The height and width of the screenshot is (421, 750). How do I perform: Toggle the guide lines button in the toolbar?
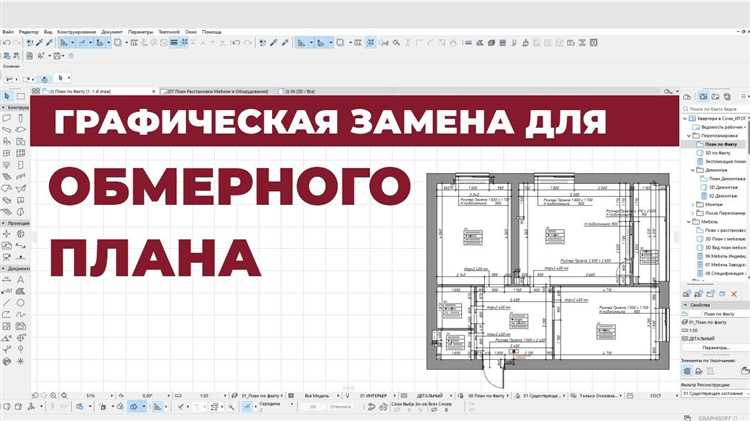pos(64,43)
